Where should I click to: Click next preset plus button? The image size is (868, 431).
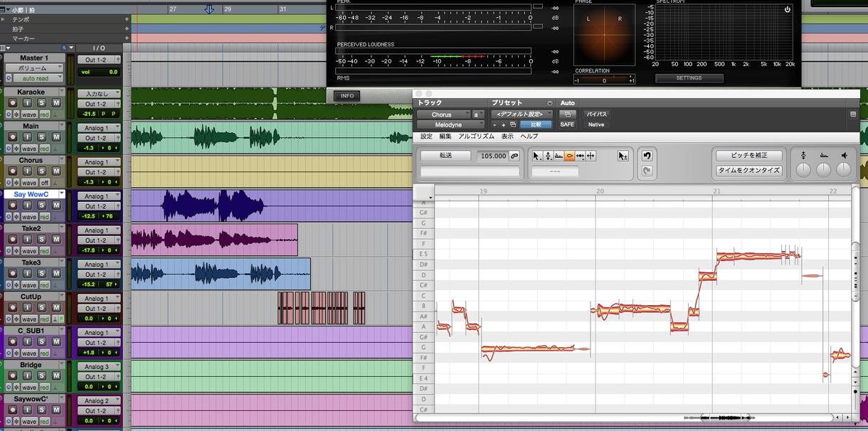[503, 125]
